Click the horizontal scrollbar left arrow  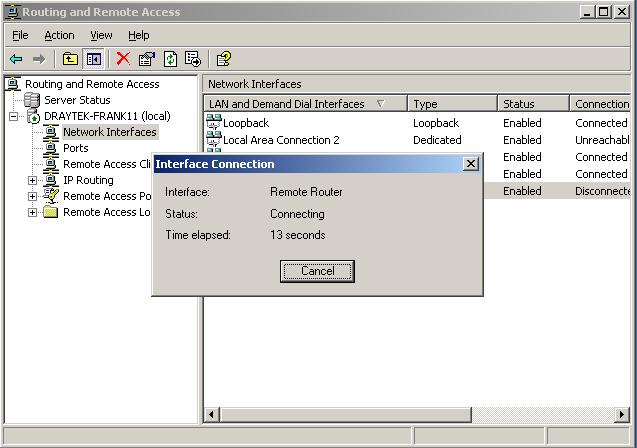(x=212, y=415)
